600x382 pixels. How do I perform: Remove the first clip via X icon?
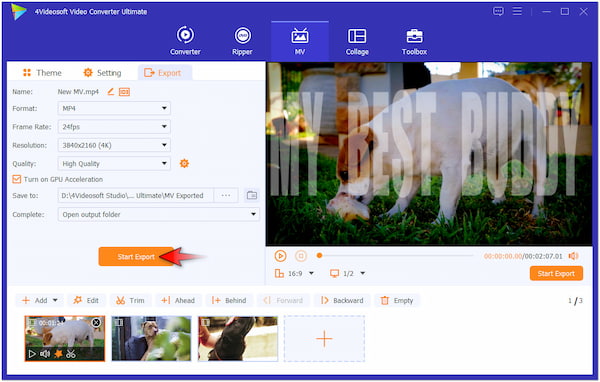tap(96, 323)
